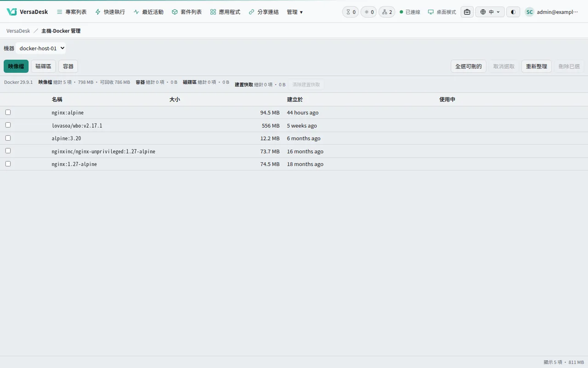
Task: Click the 刪除已選 delete selected button
Action: click(569, 66)
